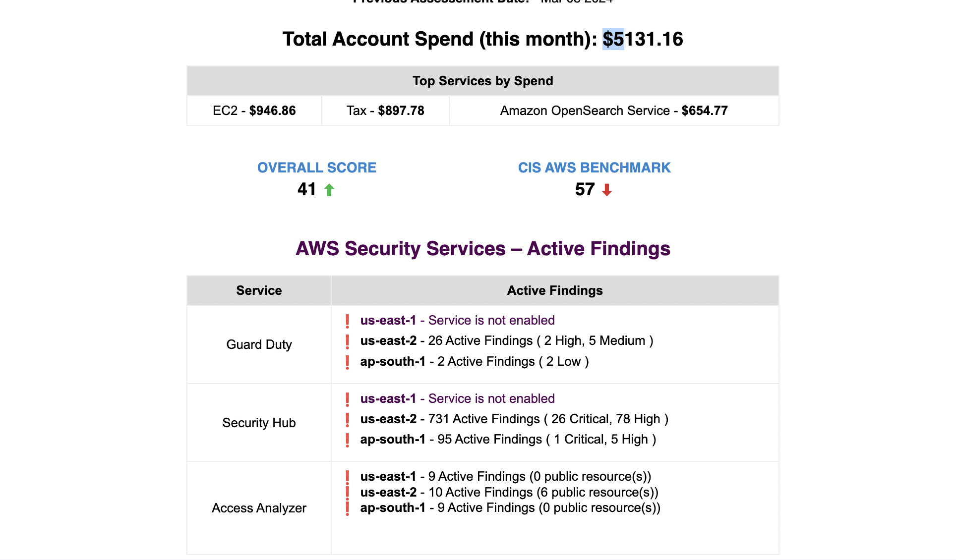Click the exclamation icon for Guard Duty us-east-1
956x560 pixels.
tap(348, 321)
